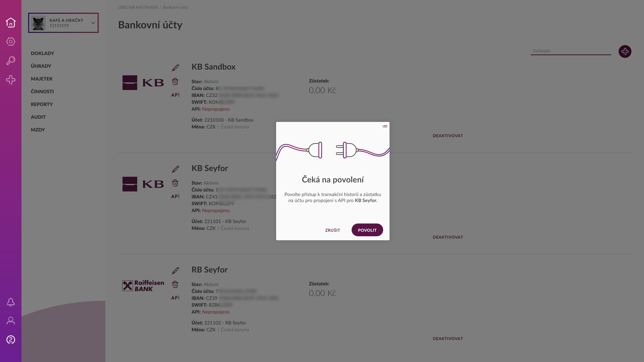The height and width of the screenshot is (362, 644).
Task: Delete the RB Seyfor account via trash icon
Action: coord(175,284)
